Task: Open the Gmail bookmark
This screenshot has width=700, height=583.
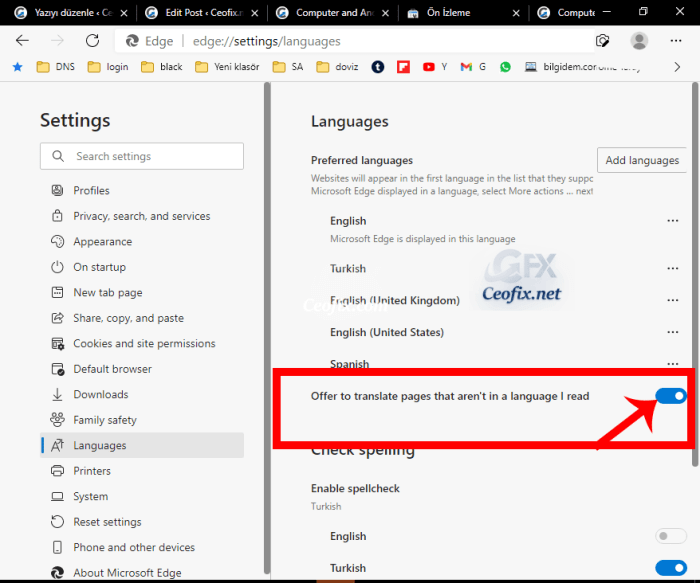Action: coord(473,67)
